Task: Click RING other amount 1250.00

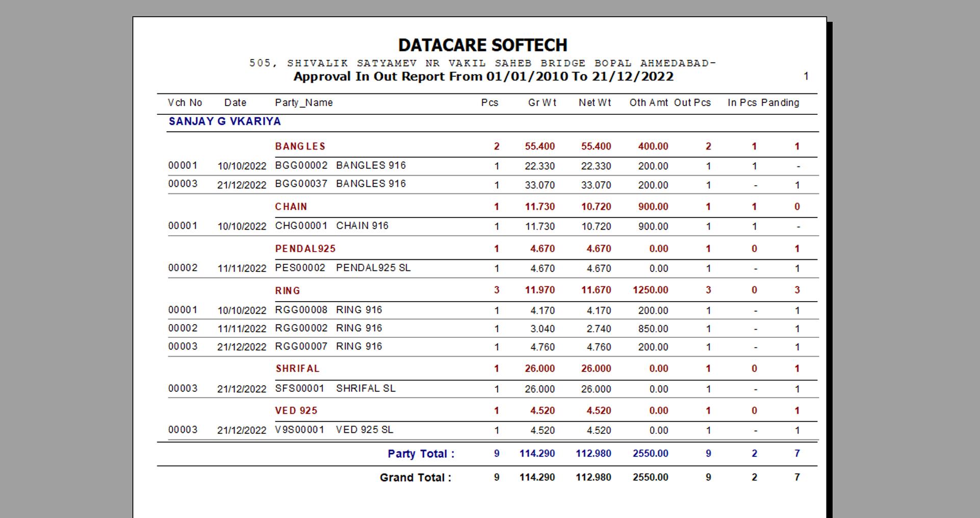Action: point(651,290)
